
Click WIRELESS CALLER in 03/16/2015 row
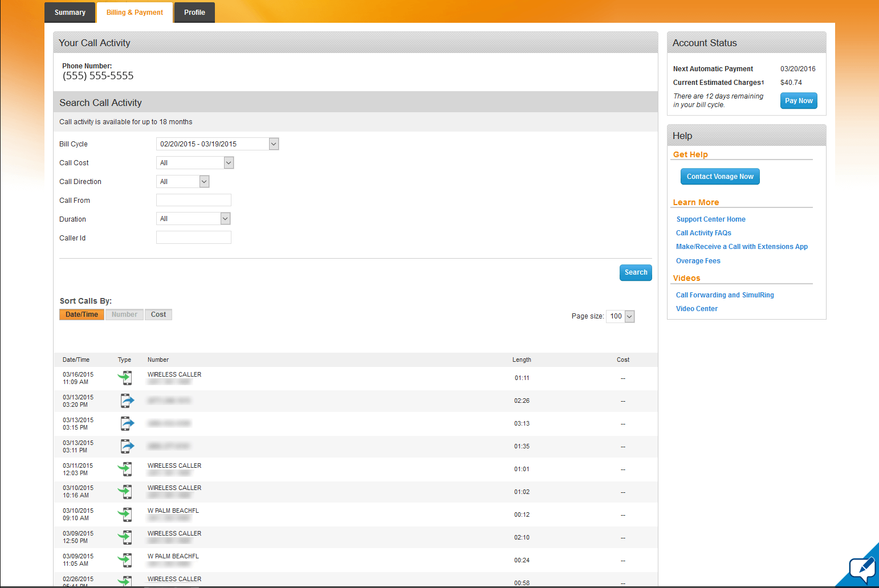174,375
